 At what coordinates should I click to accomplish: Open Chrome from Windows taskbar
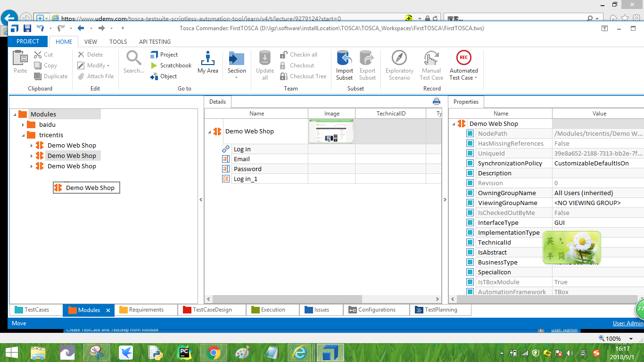(214, 353)
